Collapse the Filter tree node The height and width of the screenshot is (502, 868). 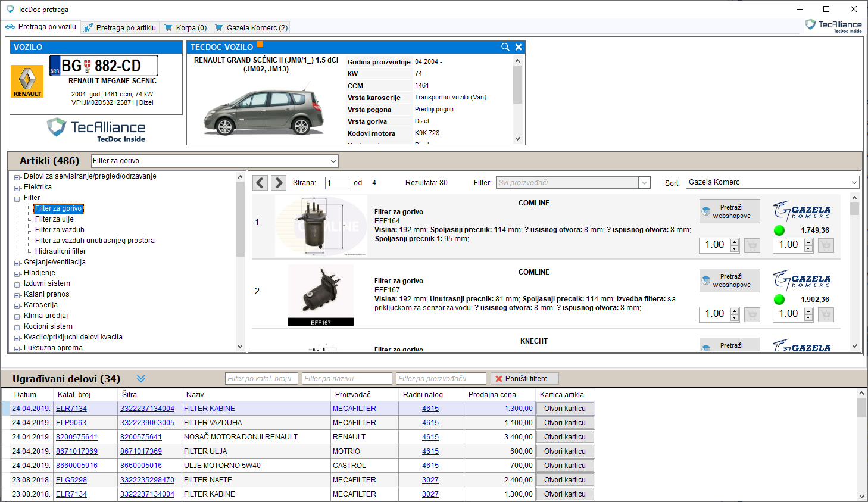point(17,198)
